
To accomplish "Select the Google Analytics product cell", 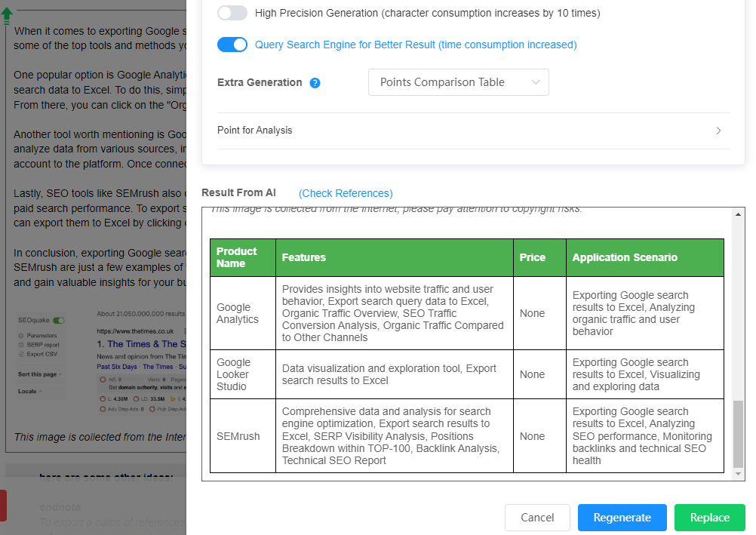I will pos(243,314).
